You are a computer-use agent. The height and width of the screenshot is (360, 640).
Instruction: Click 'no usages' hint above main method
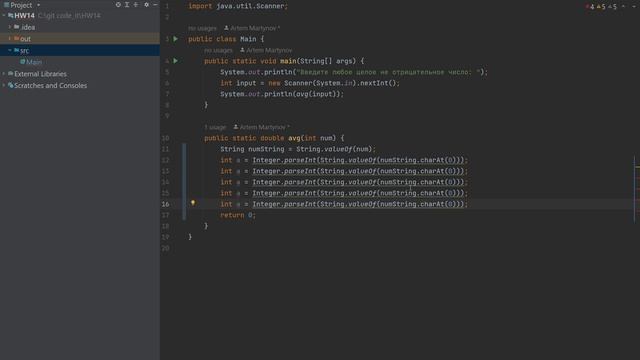click(218, 50)
